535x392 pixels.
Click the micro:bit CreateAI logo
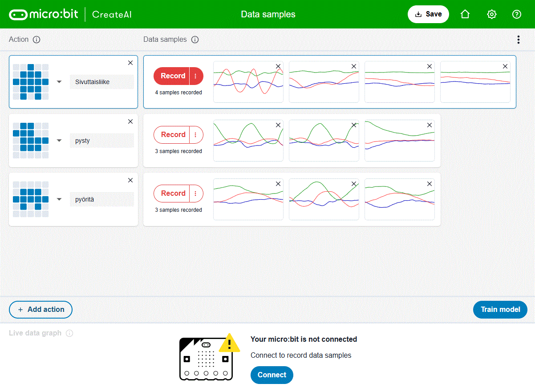[70, 14]
